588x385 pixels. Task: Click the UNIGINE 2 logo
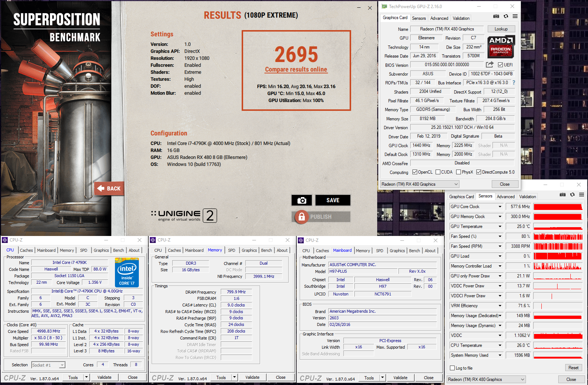point(184,215)
